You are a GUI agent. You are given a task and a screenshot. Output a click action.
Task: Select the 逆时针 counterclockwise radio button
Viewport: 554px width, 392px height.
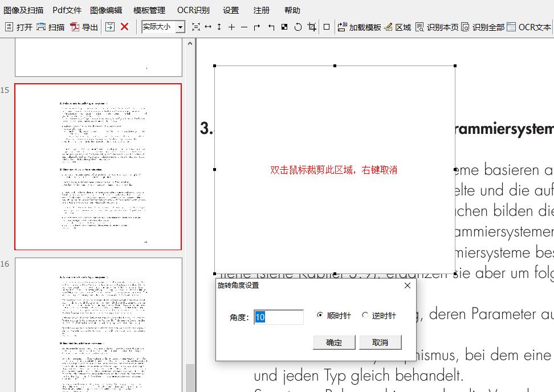click(x=365, y=315)
